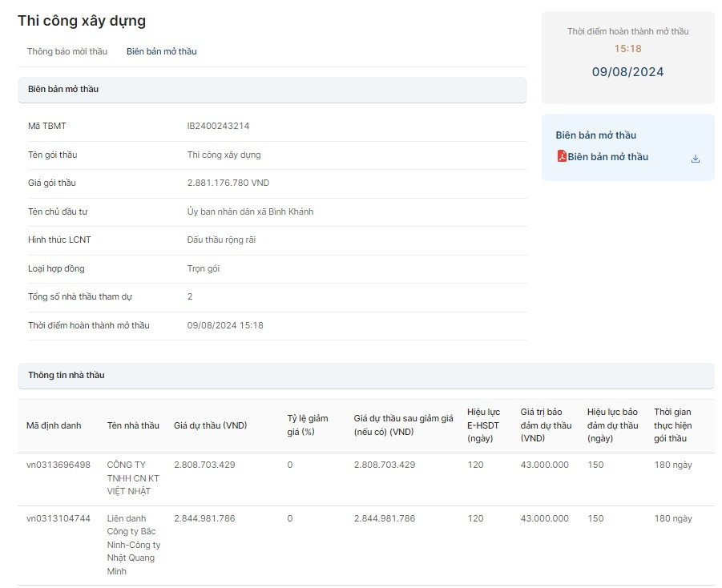Click the Thông tin nhà thầu section header
722x588 pixels.
(67, 375)
